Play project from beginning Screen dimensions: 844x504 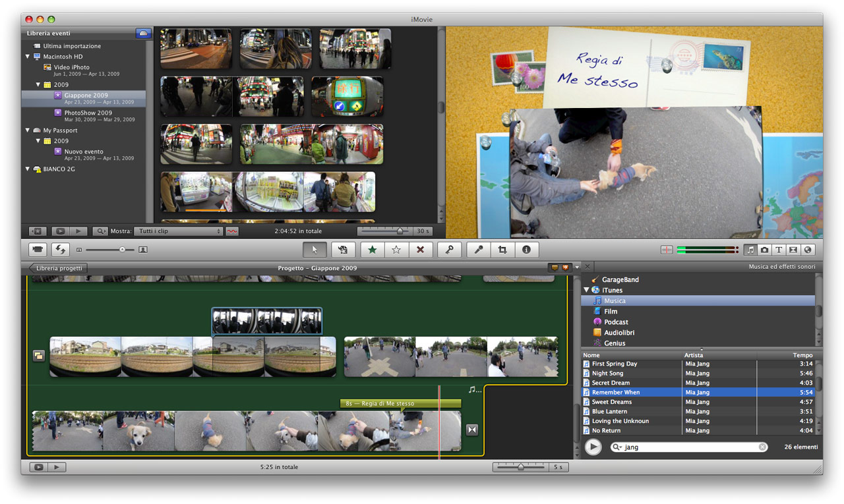[57, 467]
